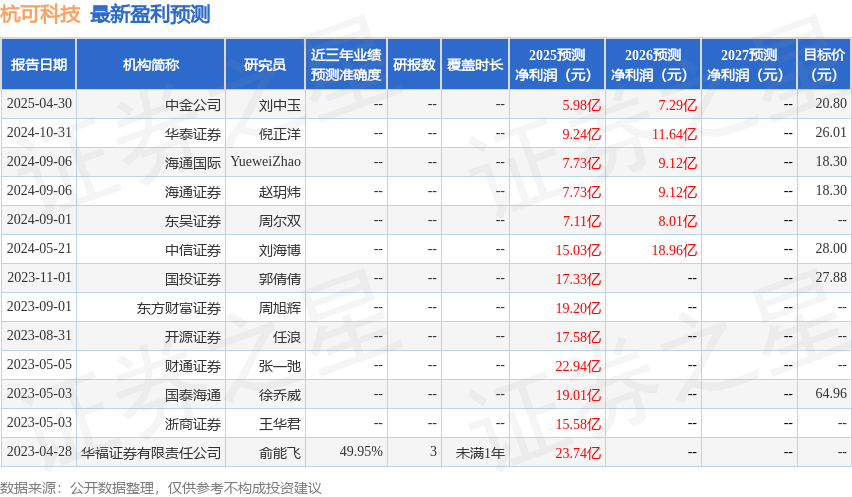This screenshot has width=852, height=497.
Task: Click the 杭可科技 stock name title
Action: (x=40, y=14)
